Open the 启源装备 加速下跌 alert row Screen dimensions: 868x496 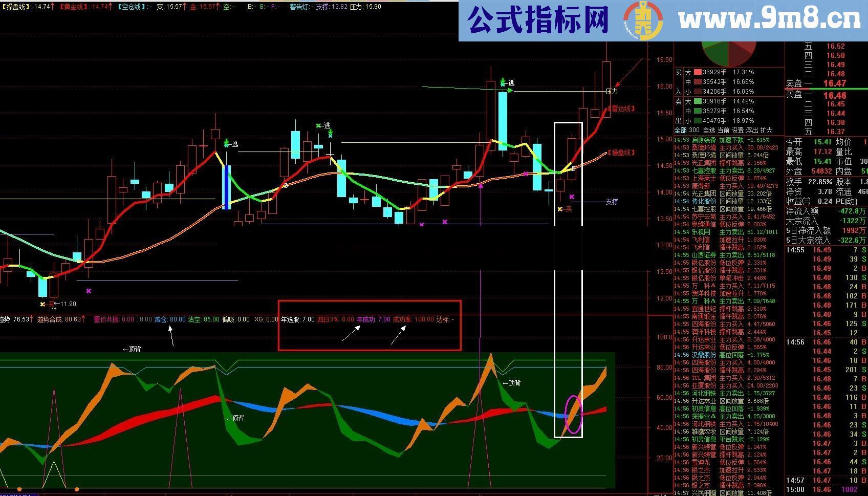(x=729, y=140)
